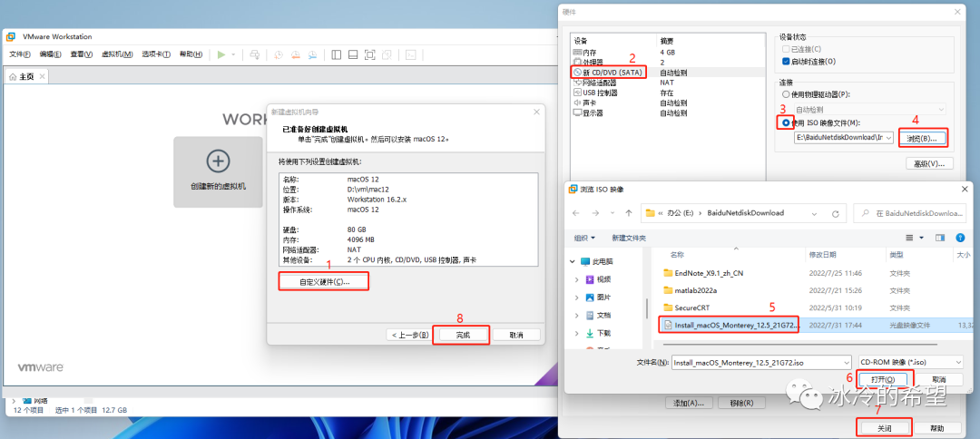980x439 pixels.
Task: Click Revert to Snapshot toolbar icon
Action: tap(296, 54)
